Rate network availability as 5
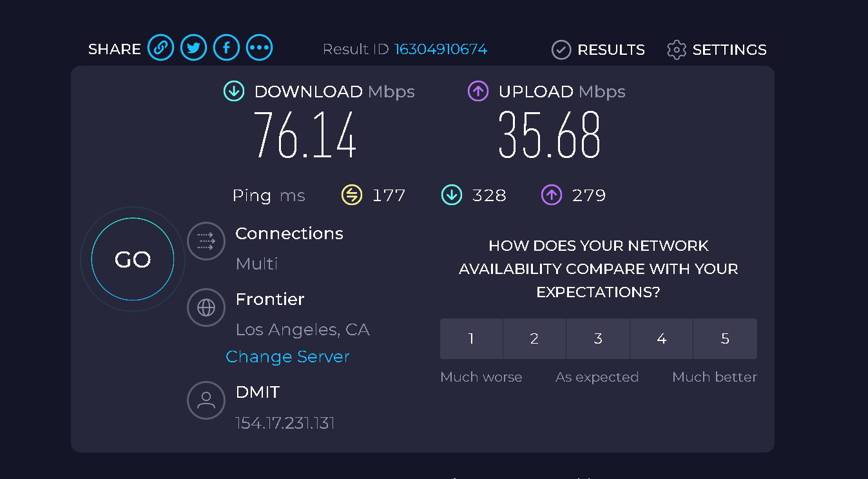The image size is (868, 479). 725,338
